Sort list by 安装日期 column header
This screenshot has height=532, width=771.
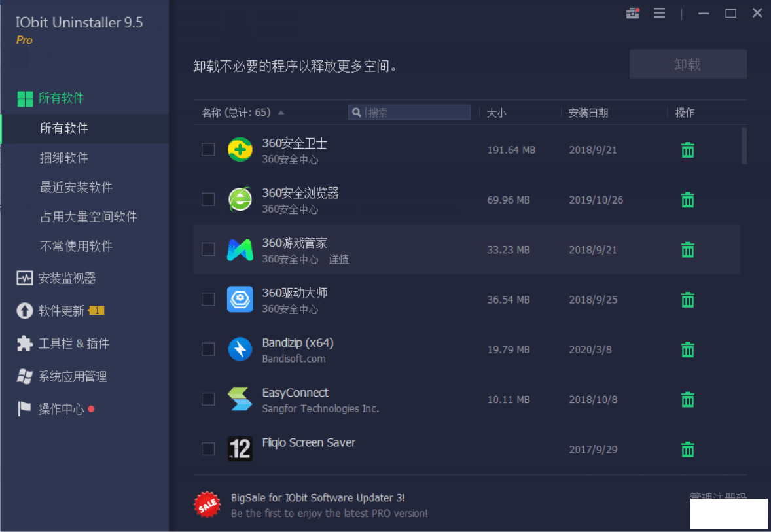tap(588, 113)
